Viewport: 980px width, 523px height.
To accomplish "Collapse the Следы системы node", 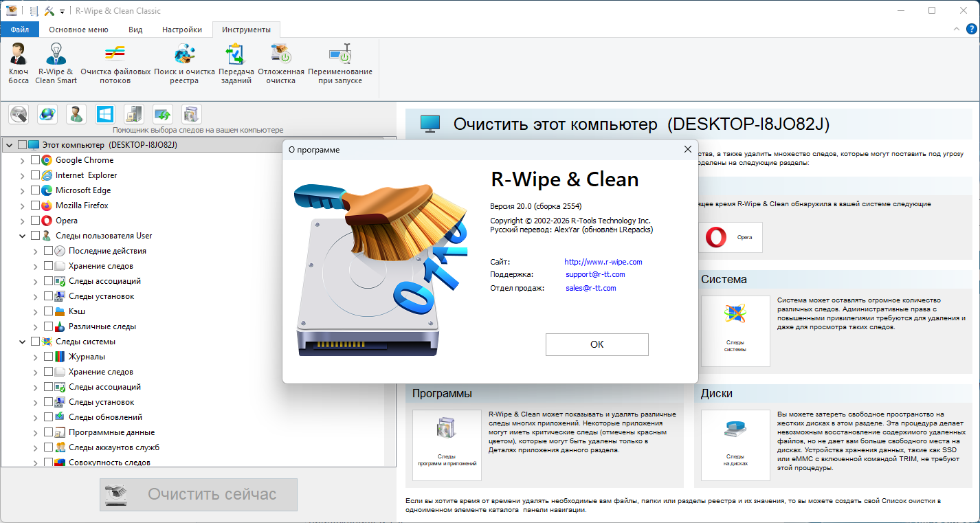I will (23, 342).
